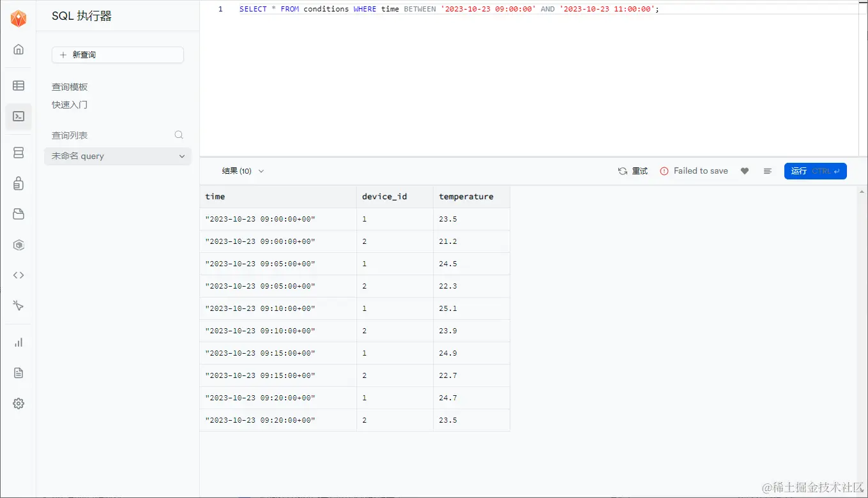This screenshot has width=868, height=498.
Task: Open the database stacks icon in the sidebar
Action: pos(19,152)
